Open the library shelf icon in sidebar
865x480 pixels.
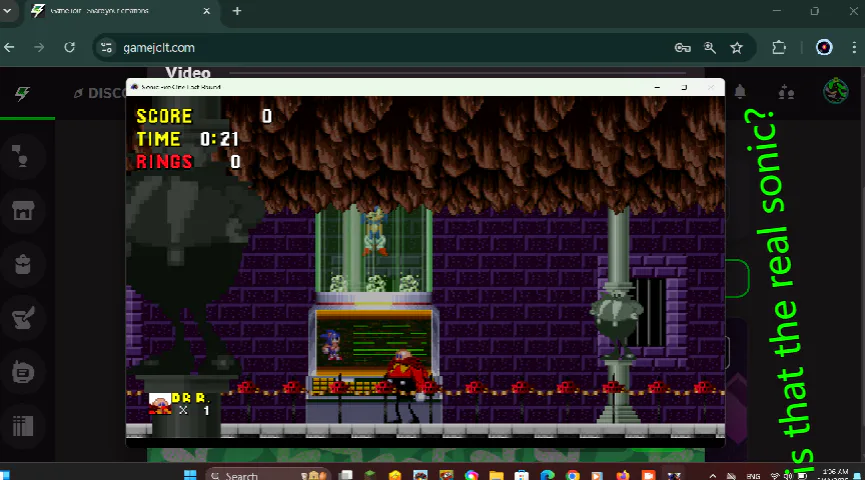coord(23,426)
